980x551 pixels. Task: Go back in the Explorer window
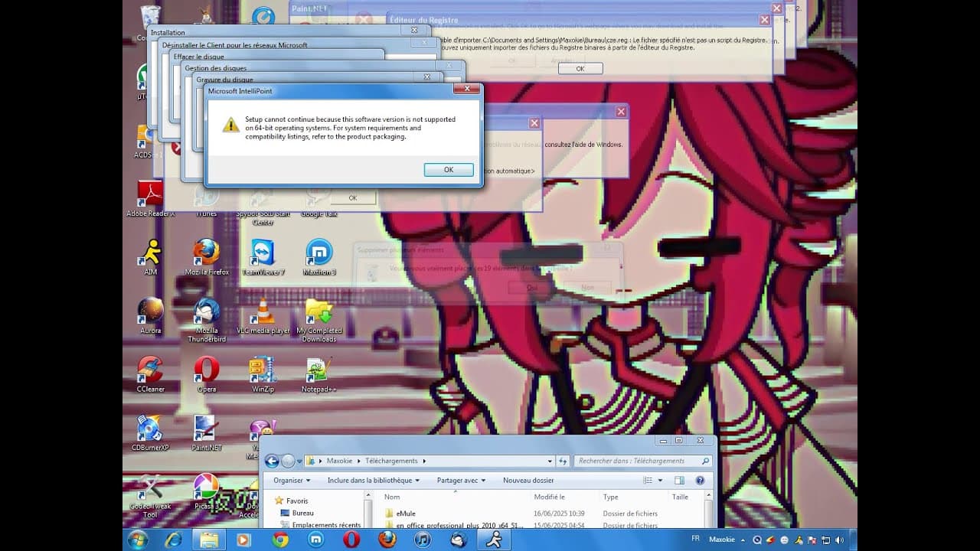[271, 461]
